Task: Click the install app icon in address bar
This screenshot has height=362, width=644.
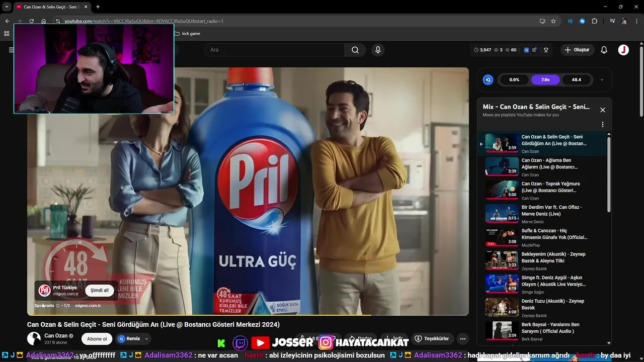Action: point(542,21)
